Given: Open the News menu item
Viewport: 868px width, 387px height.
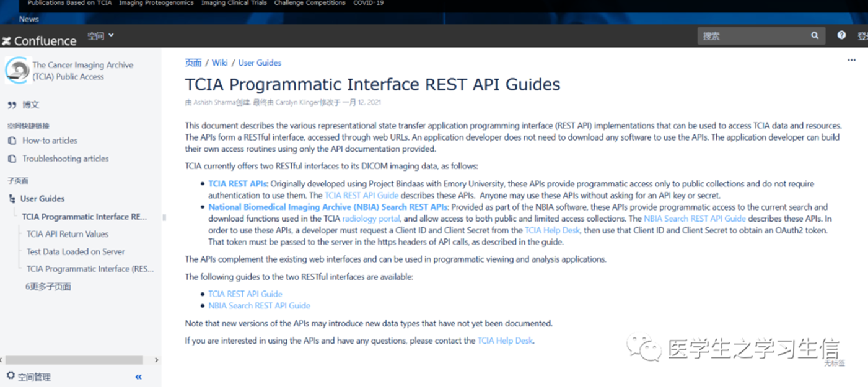Looking at the screenshot, I should (28, 19).
